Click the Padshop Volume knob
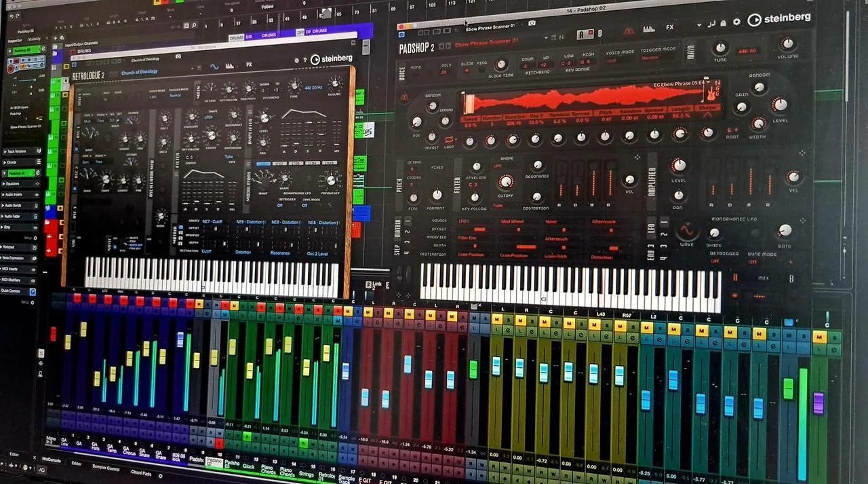 tap(787, 44)
